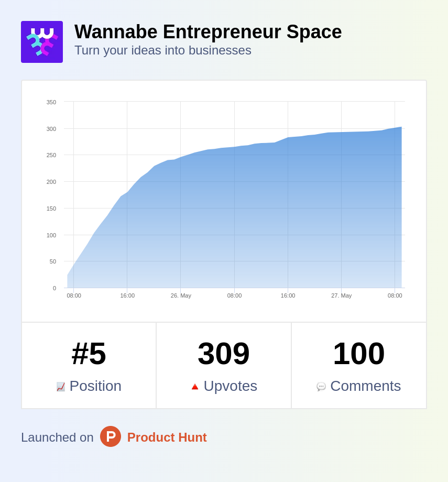Click the position chart icon
Image resolution: width=448 pixels, height=482 pixels.
click(61, 387)
